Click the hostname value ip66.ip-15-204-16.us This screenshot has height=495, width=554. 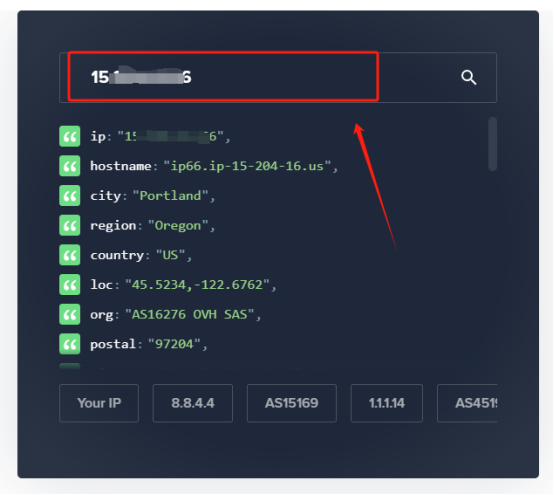click(x=247, y=166)
